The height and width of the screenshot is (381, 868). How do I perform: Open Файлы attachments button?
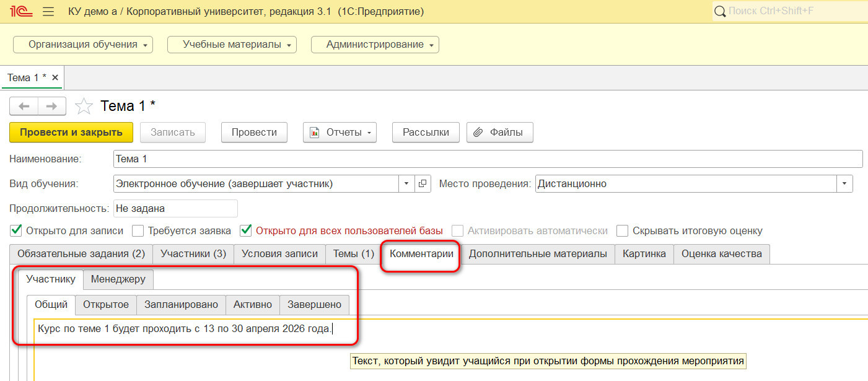point(499,132)
